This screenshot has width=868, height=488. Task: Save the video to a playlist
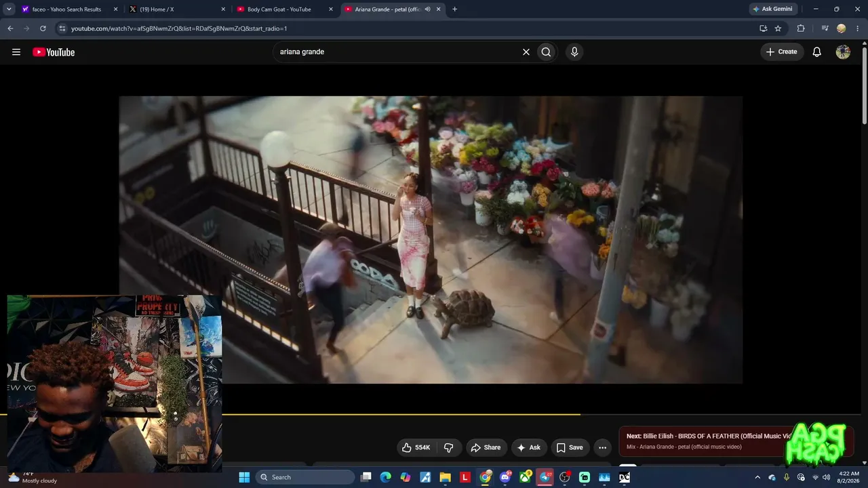click(x=570, y=447)
